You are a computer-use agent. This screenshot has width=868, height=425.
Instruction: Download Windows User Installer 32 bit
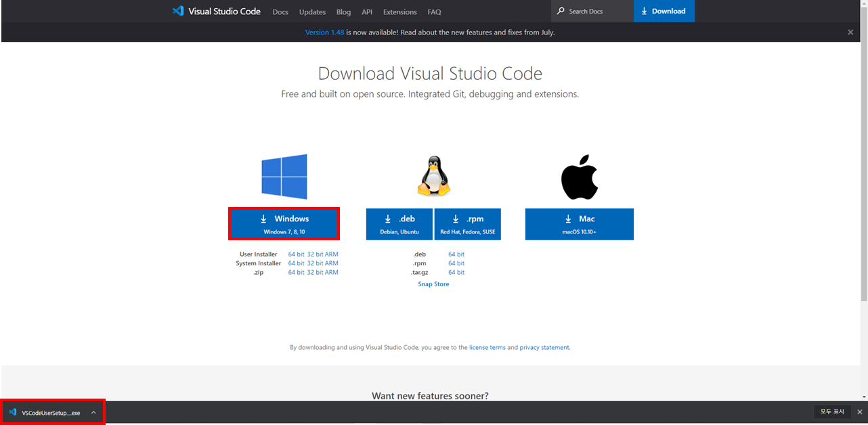(x=315, y=254)
